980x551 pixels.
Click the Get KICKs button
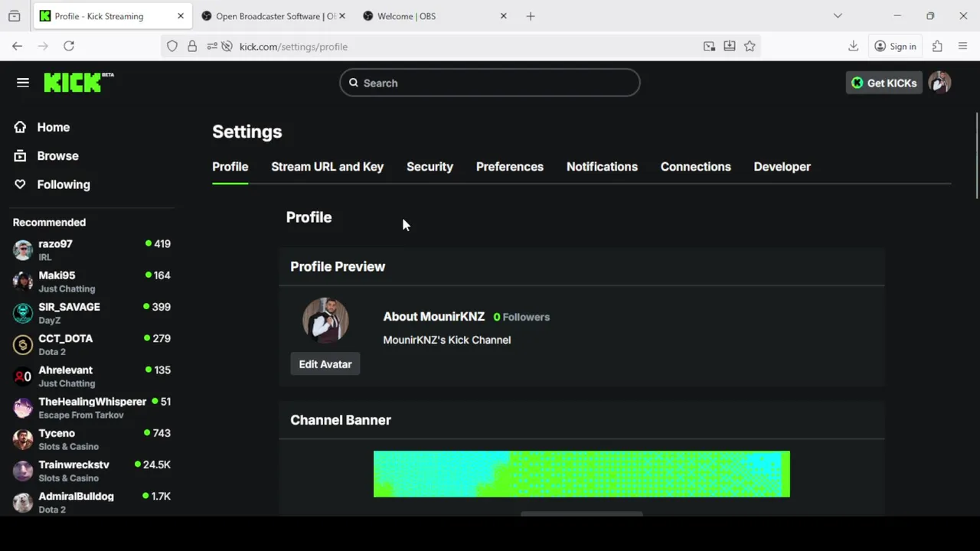point(884,83)
